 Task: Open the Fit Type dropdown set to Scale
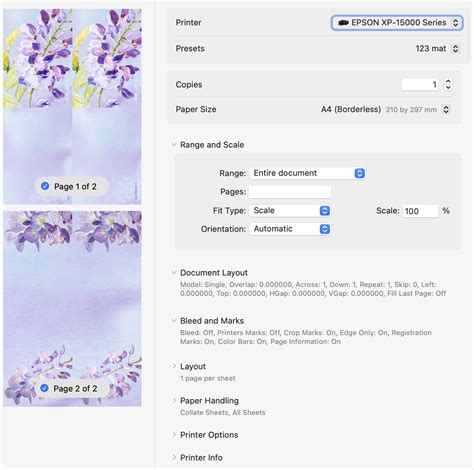point(290,211)
